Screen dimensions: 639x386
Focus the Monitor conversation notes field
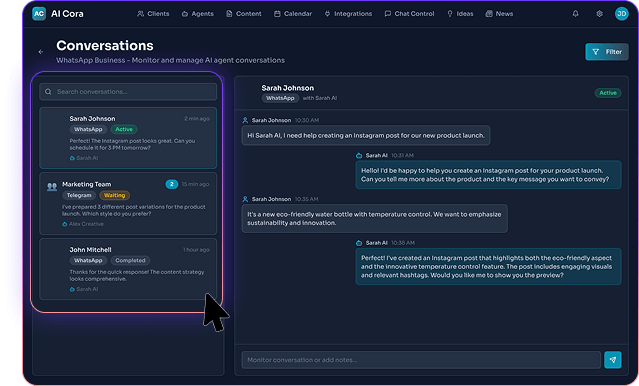[421, 360]
